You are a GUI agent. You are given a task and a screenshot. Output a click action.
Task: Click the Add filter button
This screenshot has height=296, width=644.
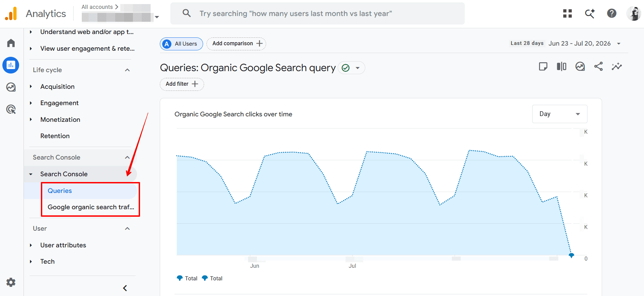[182, 84]
